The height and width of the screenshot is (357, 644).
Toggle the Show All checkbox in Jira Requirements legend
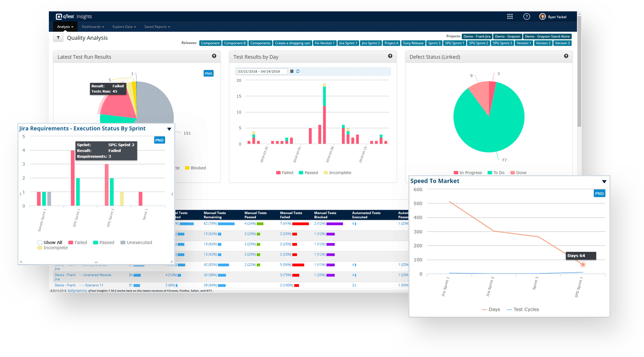coord(39,242)
